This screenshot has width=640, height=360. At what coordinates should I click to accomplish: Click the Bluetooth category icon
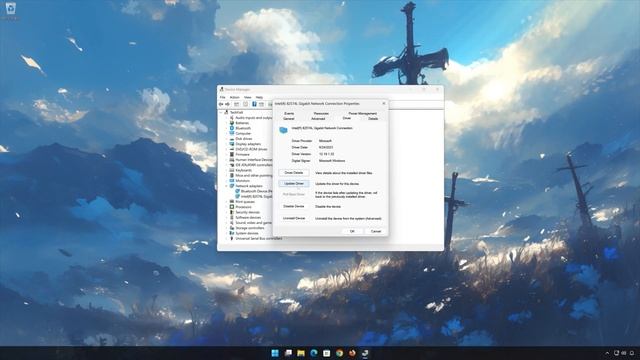click(231, 128)
